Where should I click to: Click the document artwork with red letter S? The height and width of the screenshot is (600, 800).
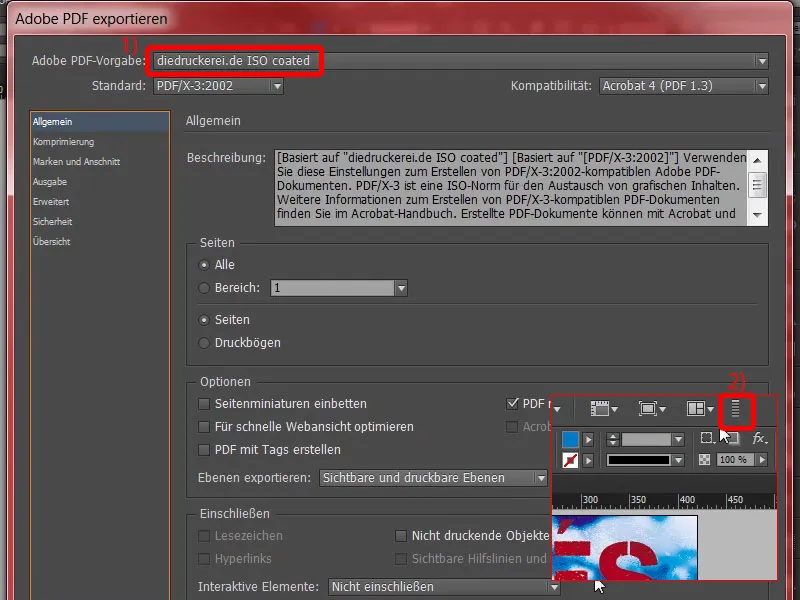tap(625, 547)
